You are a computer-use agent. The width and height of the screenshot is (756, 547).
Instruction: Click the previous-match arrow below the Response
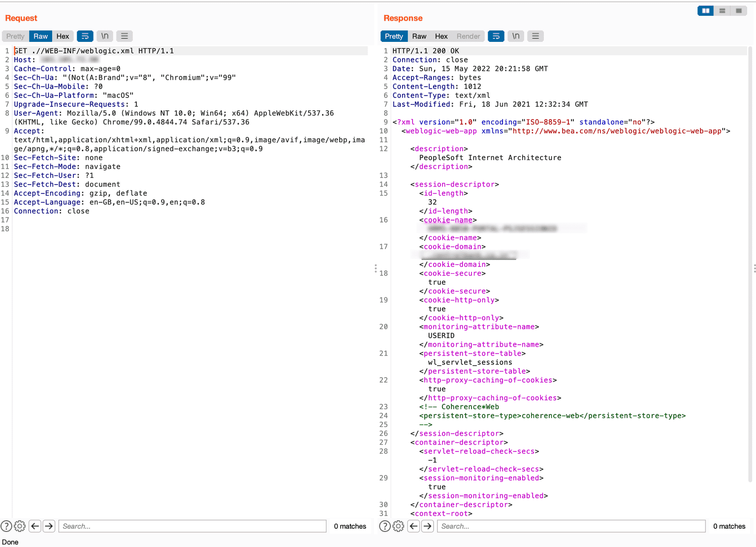tap(413, 526)
